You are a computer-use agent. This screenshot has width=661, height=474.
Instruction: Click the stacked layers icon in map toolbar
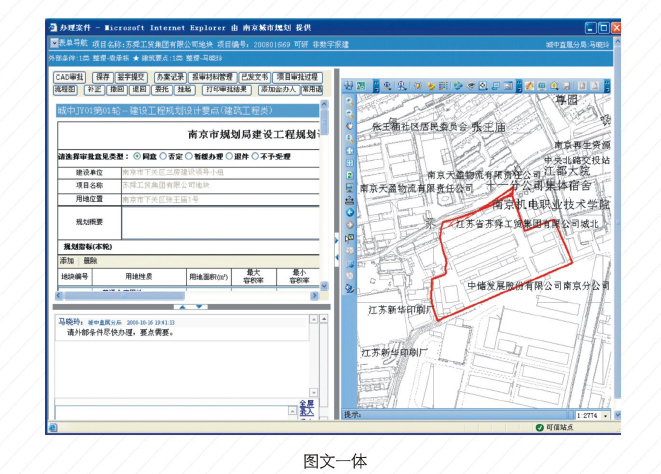coord(470,86)
